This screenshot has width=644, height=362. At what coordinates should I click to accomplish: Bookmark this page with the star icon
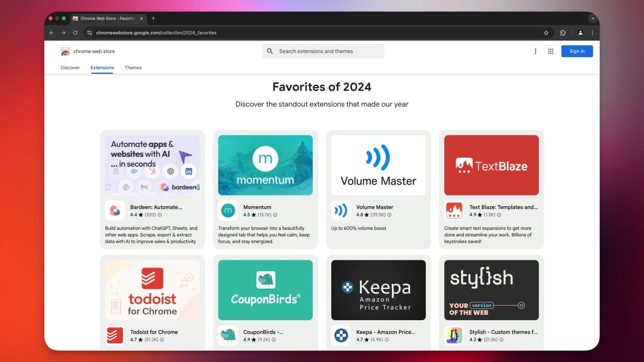click(x=546, y=32)
